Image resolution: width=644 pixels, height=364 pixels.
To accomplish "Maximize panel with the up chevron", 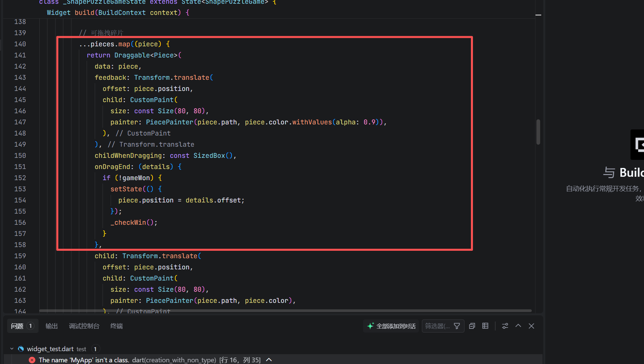I will point(518,326).
